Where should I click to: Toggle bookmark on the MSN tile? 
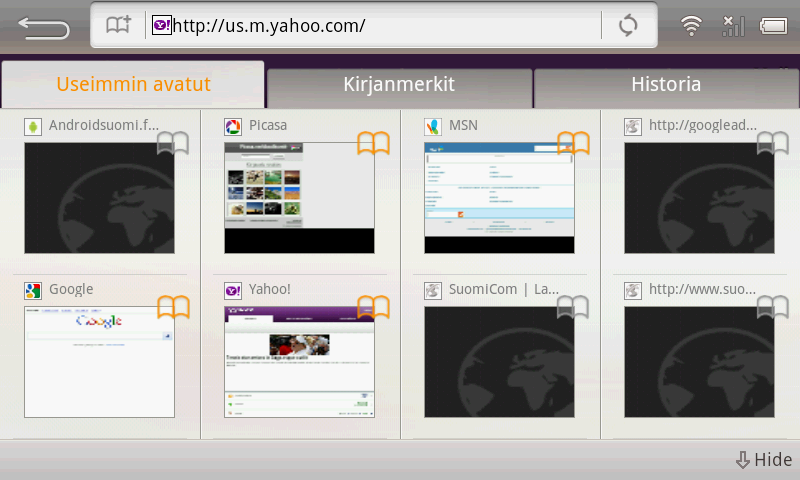coord(573,143)
